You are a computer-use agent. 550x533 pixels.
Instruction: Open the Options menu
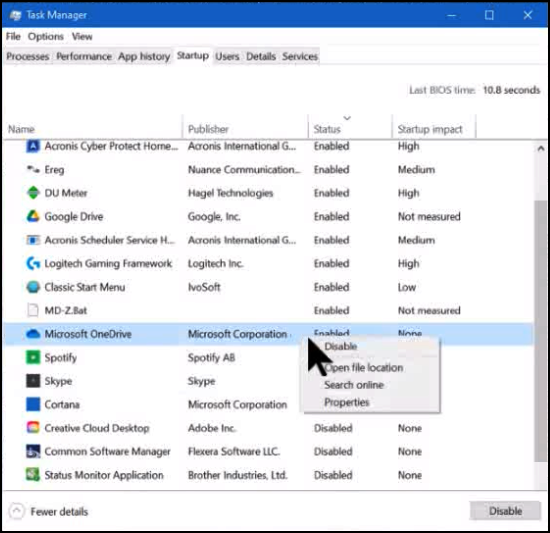pos(46,36)
